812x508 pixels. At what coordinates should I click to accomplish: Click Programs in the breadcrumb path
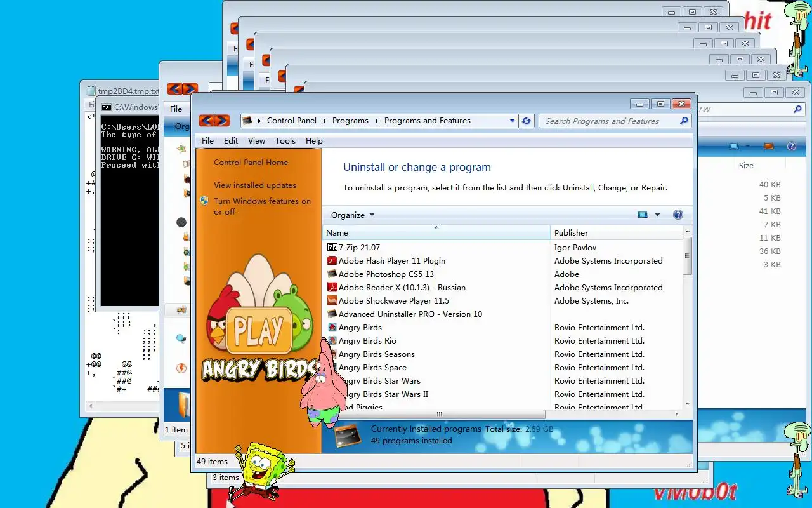(350, 121)
